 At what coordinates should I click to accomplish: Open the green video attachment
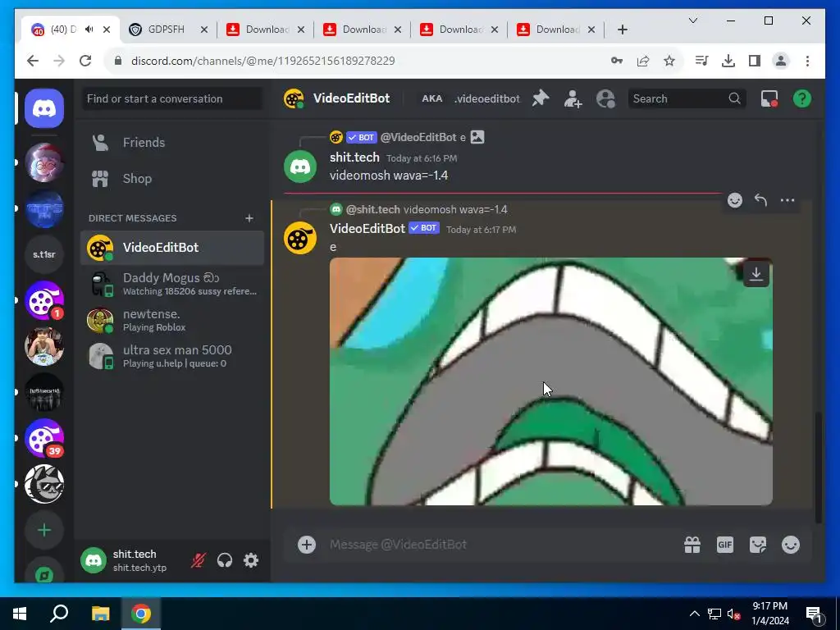point(550,381)
